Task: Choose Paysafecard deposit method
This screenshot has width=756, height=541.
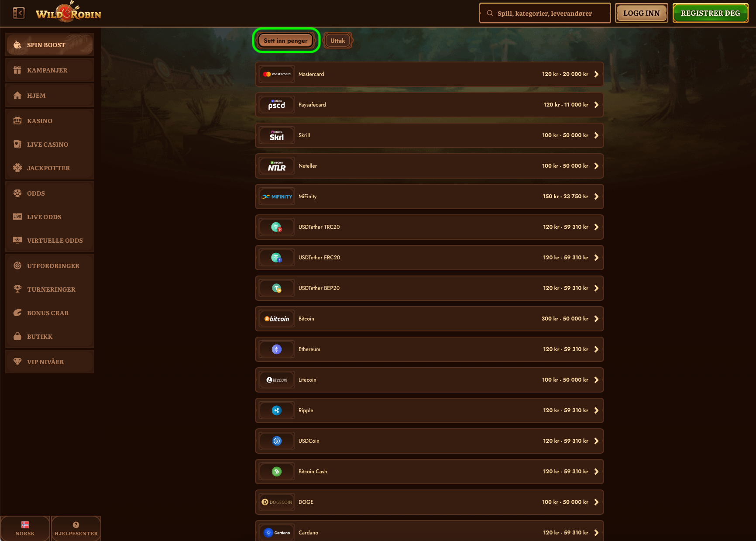Action: pyautogui.click(x=430, y=105)
